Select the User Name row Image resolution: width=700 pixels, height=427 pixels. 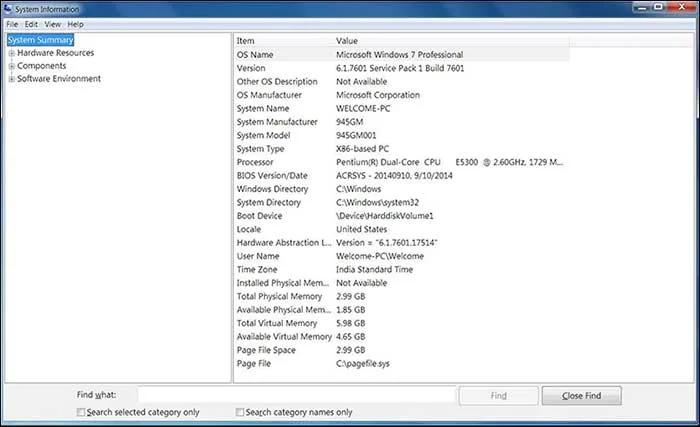[x=402, y=255]
